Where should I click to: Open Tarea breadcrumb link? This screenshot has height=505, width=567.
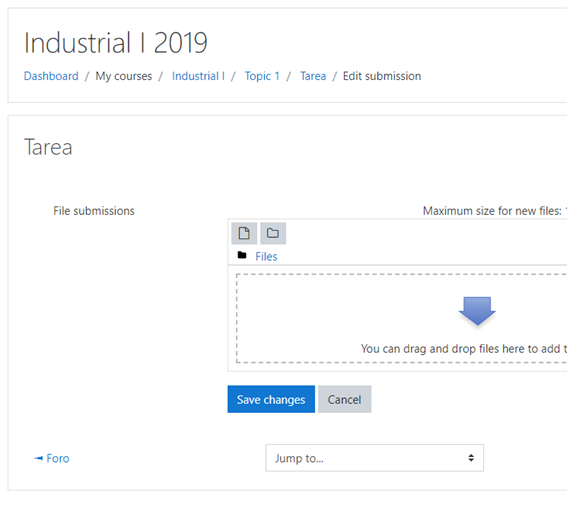(313, 76)
